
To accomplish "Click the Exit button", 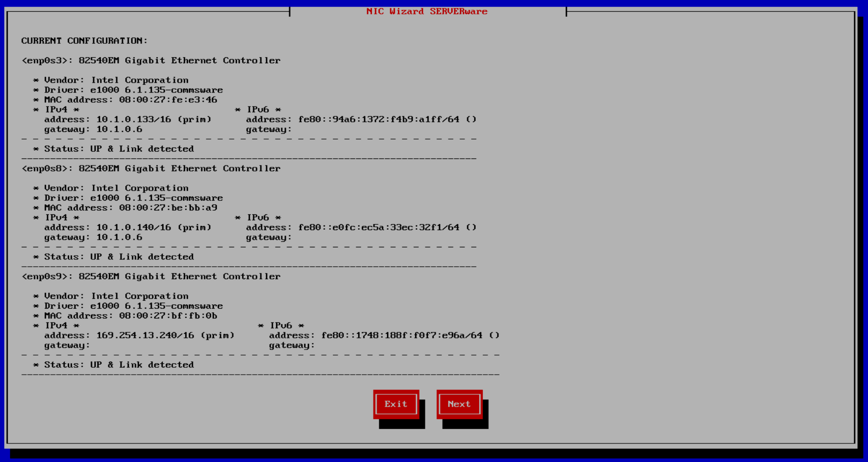I will click(x=396, y=404).
